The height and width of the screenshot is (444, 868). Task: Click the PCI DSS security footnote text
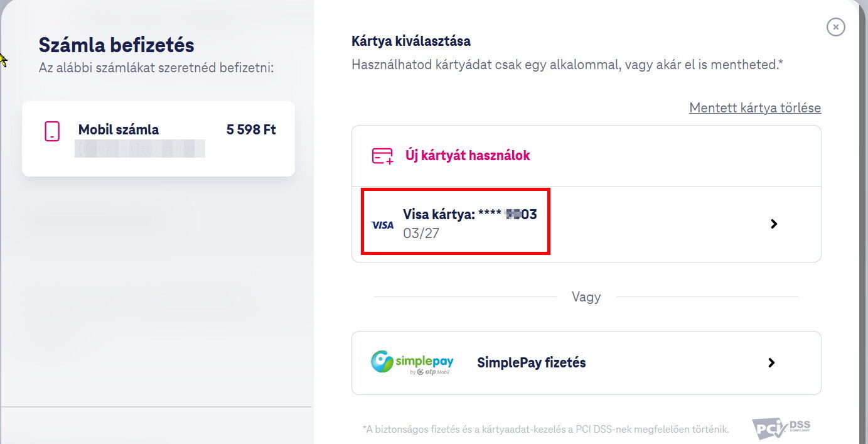pyautogui.click(x=546, y=430)
